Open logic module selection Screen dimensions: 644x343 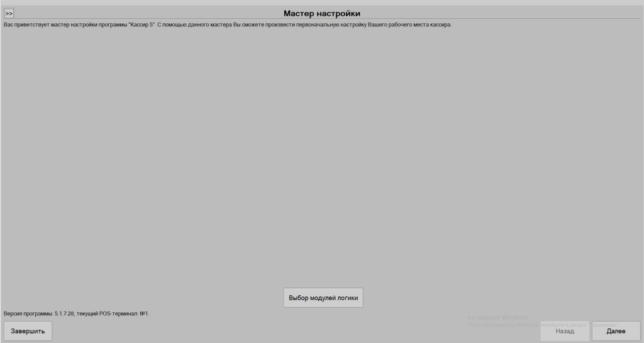coord(323,298)
